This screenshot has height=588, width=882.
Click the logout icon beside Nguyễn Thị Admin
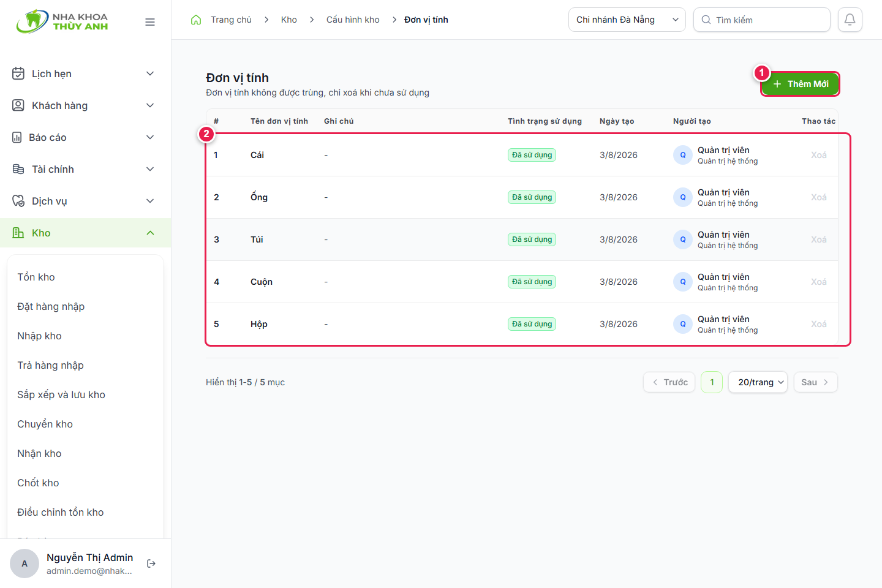(x=151, y=563)
